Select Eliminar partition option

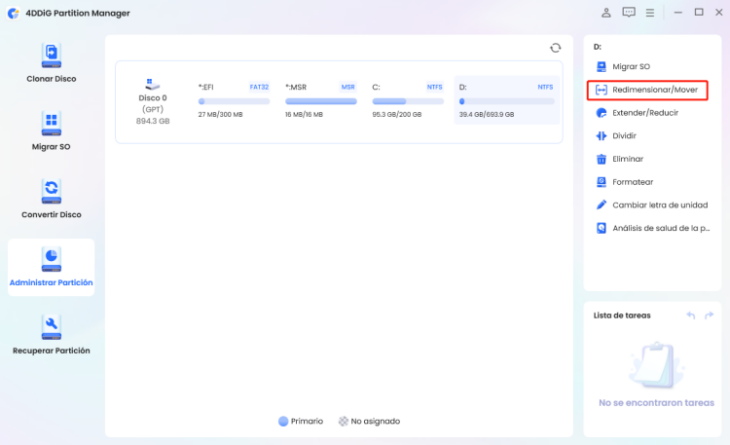click(x=627, y=159)
